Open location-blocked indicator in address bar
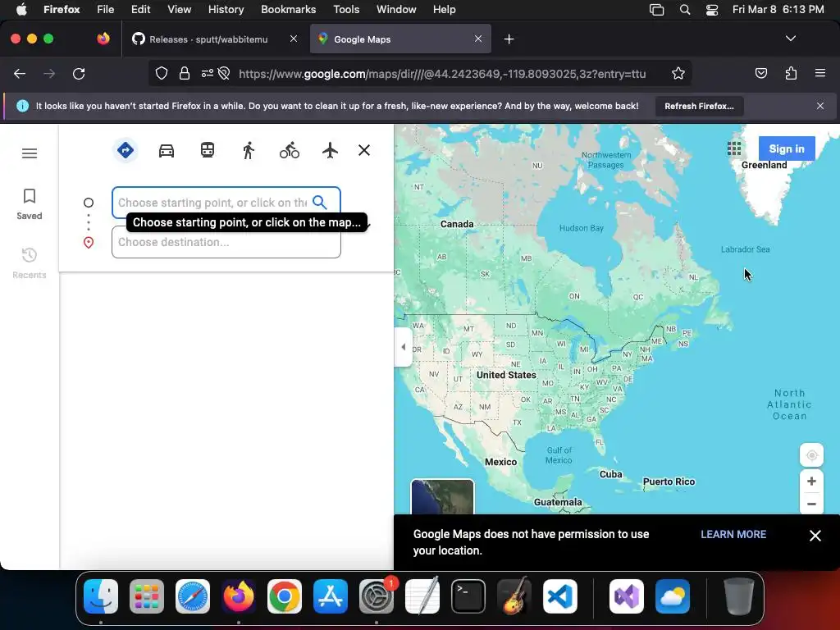 224,73
